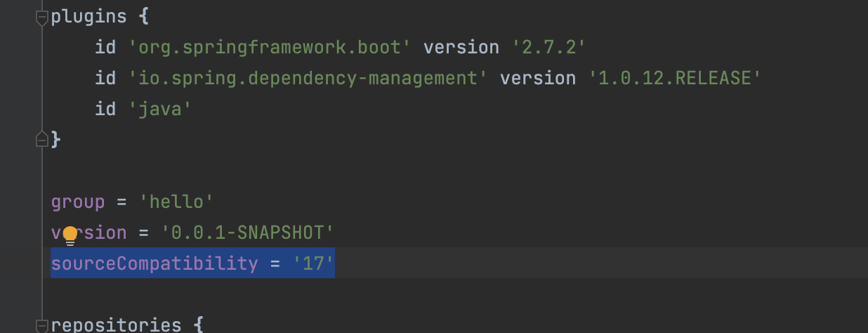868x333 pixels.
Task: Click the highlighted sourceCompatibility property
Action: pyautogui.click(x=154, y=263)
